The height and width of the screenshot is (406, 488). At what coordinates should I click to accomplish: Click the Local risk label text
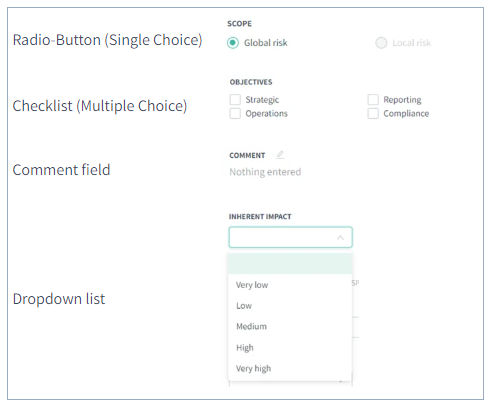coord(412,43)
